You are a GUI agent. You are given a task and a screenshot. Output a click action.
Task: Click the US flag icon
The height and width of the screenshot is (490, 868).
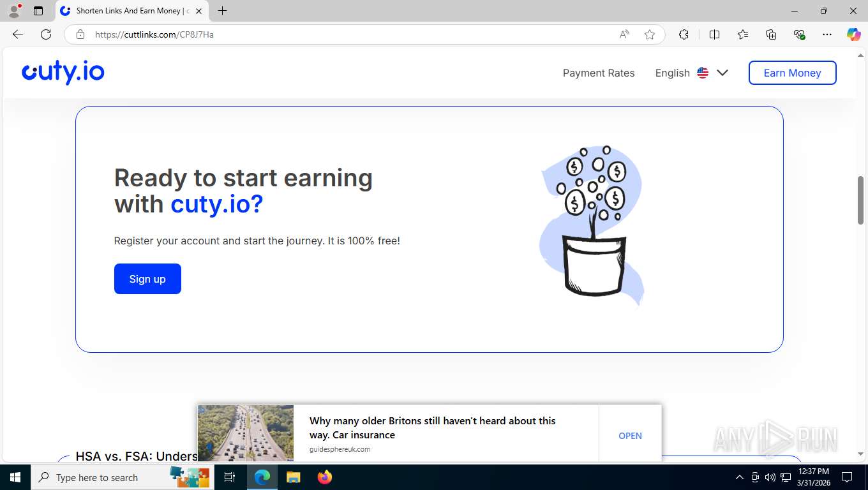[x=703, y=73]
